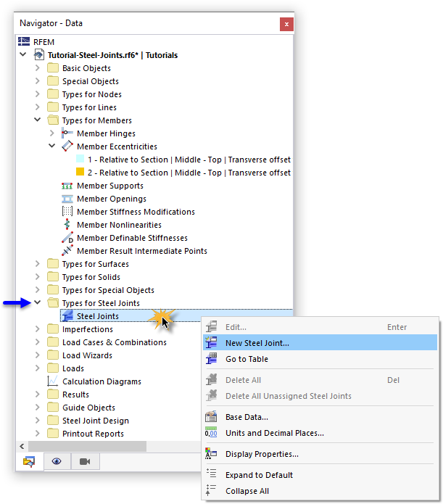443x504 pixels.
Task: Collapse the Member Eccentricities node
Action: 52,146
